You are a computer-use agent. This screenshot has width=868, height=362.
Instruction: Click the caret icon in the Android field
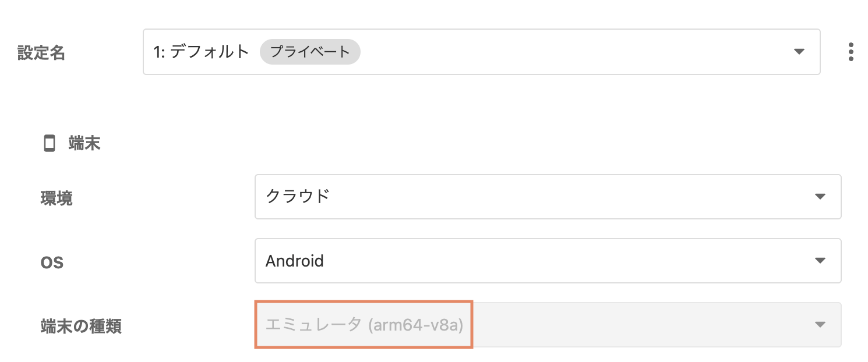click(820, 260)
